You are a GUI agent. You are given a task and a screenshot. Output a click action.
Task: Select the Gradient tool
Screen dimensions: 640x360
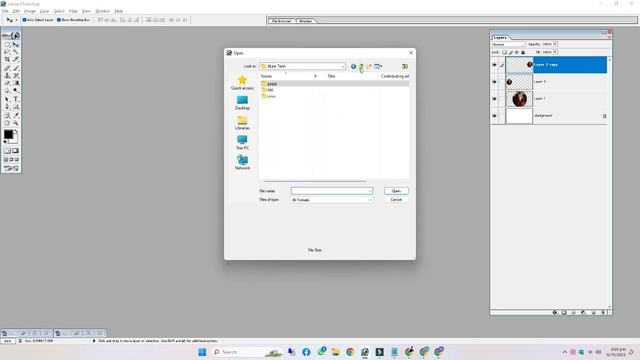16,83
